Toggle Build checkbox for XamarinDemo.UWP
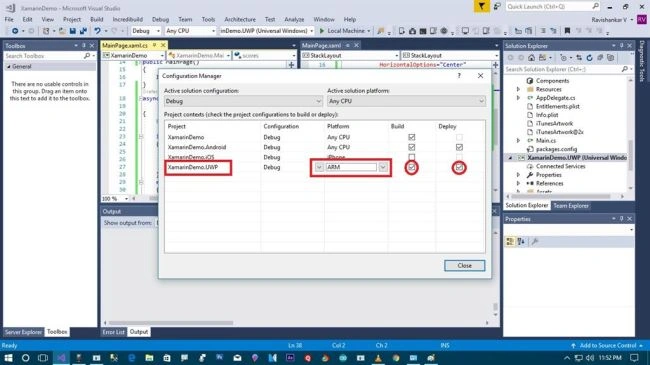The image size is (650, 365). pyautogui.click(x=411, y=167)
